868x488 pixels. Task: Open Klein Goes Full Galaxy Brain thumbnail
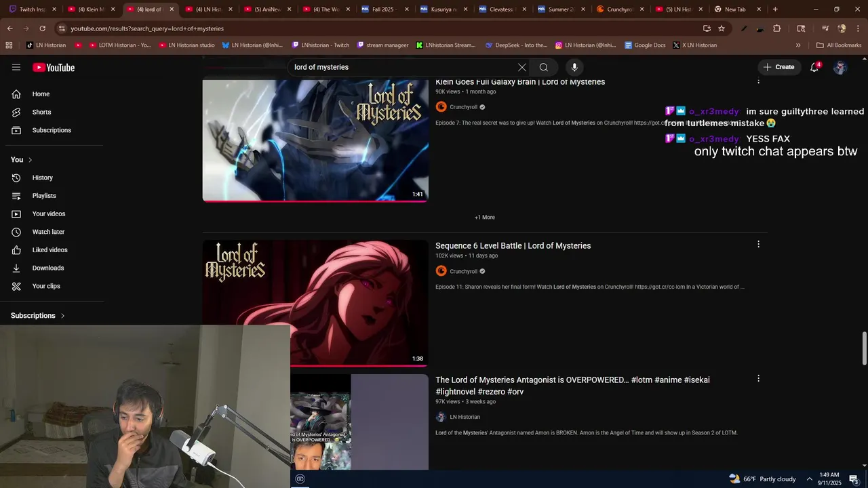pyautogui.click(x=315, y=140)
